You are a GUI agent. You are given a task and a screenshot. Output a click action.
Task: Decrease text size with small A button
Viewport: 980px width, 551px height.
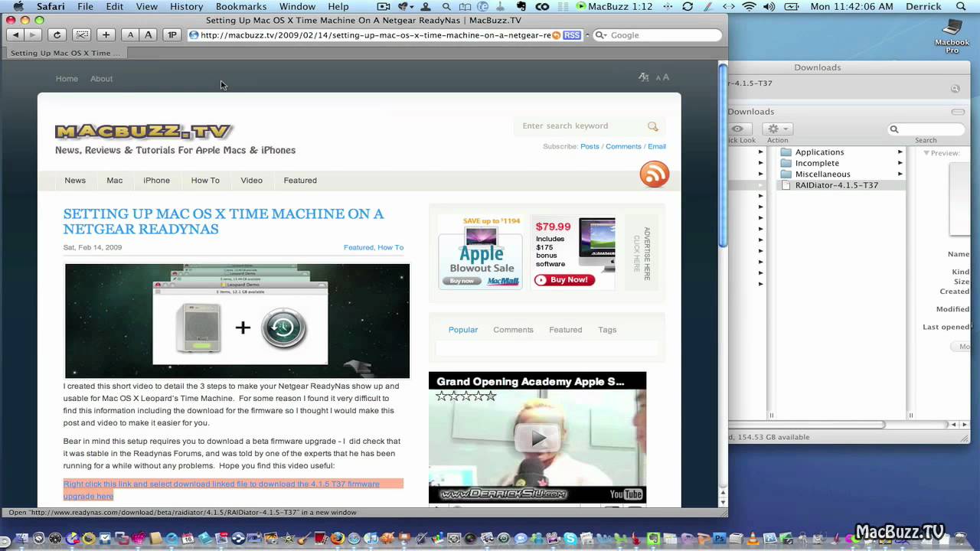(x=130, y=34)
